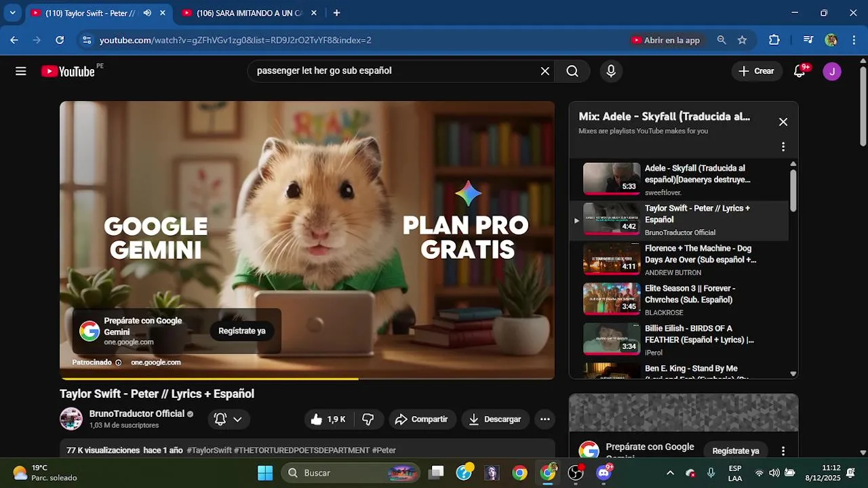Screen dimensions: 868x488
Task: Go to YouTube home via the logo
Action: pyautogui.click(x=68, y=71)
